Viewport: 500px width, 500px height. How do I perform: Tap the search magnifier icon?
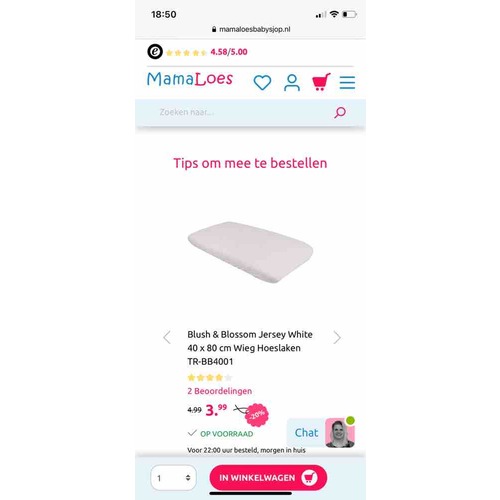340,112
